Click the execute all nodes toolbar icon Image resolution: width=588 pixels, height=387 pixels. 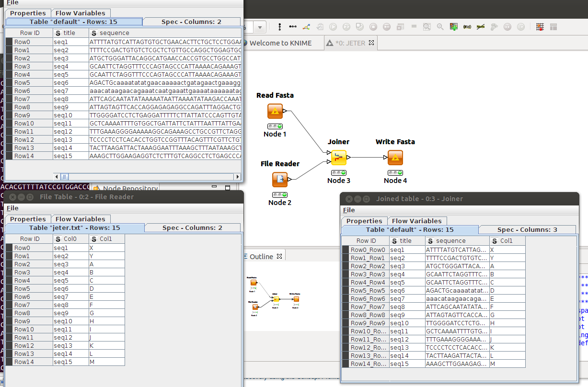pyautogui.click(x=346, y=26)
